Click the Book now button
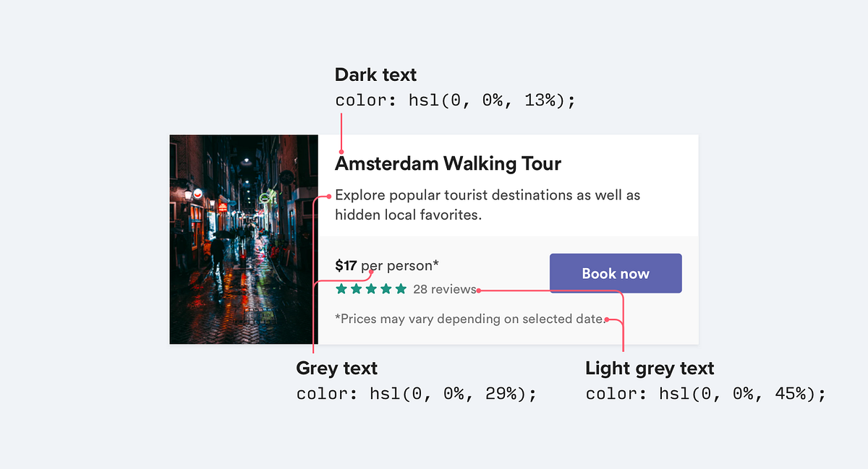The width and height of the screenshot is (868, 469). (616, 273)
